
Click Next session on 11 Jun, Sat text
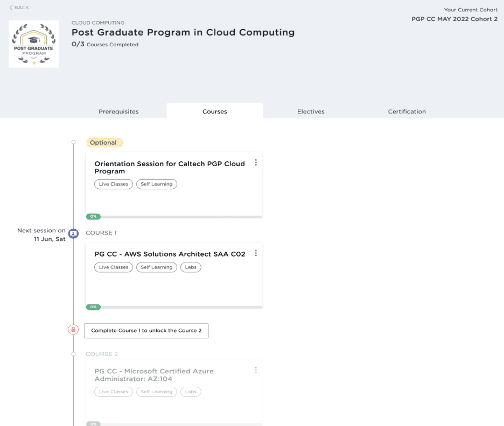41,235
